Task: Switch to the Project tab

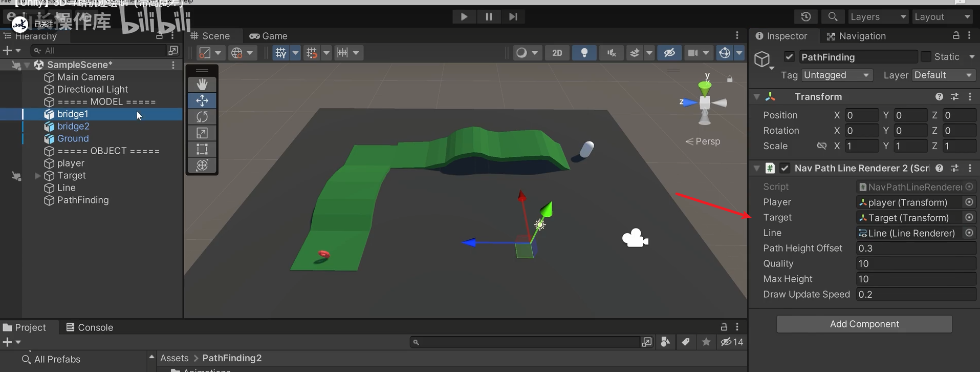Action: [x=25, y=327]
